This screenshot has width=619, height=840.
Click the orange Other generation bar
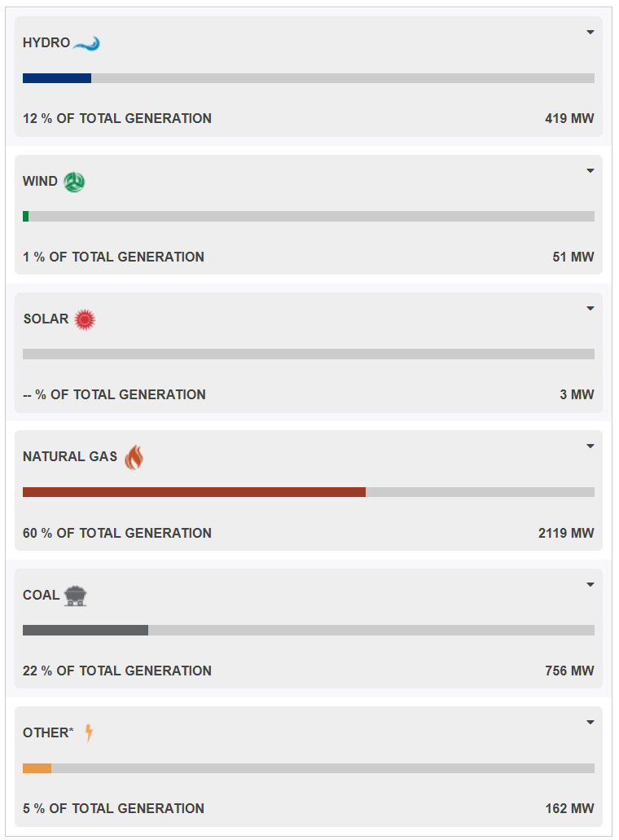(37, 768)
